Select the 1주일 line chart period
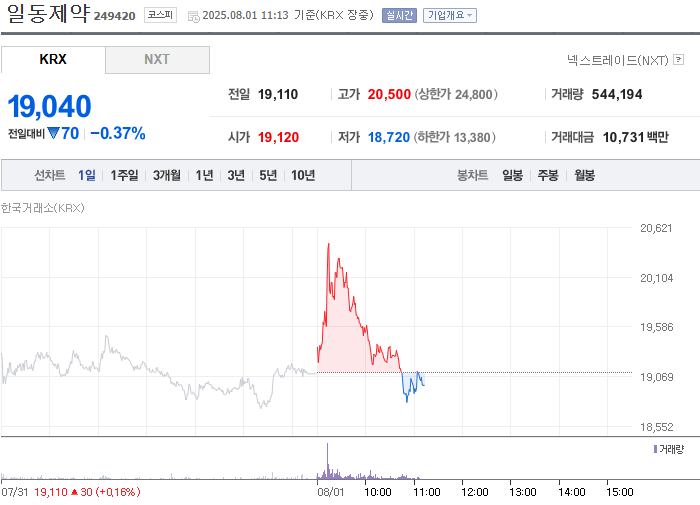Screen dimensions: 700x505 (124, 175)
